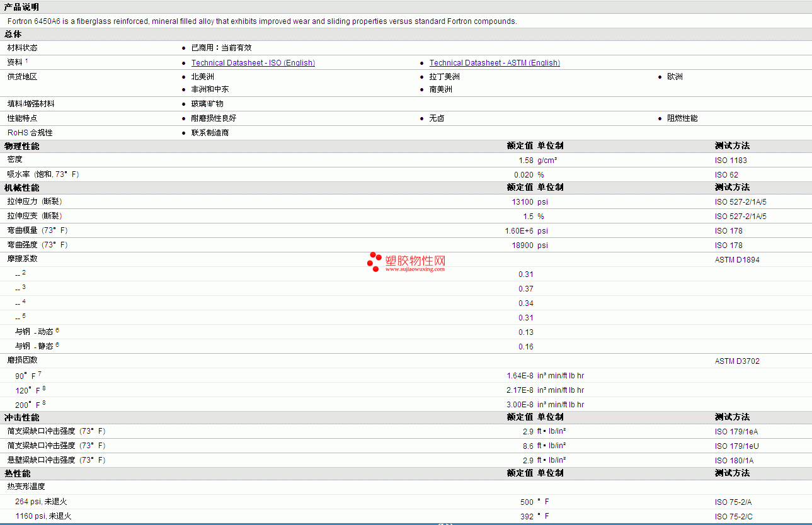
Task: Open Technical Datasheet - ASTM (English) link
Action: [495, 63]
